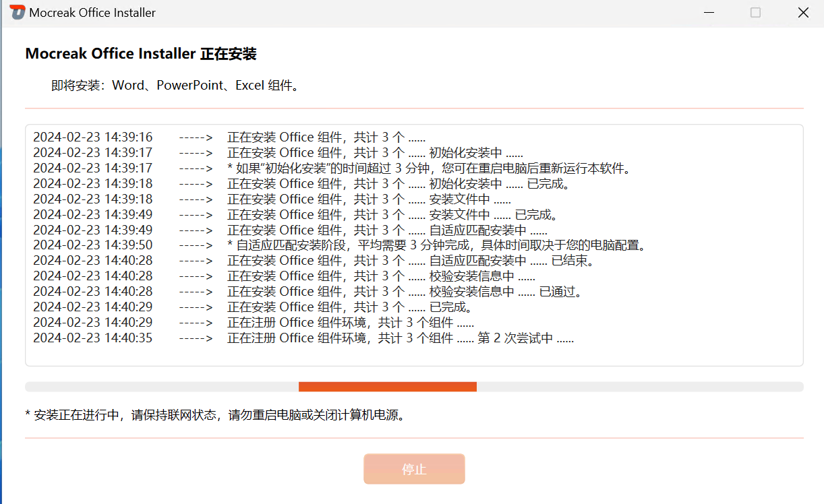Select log line '初始化安装中 ......' without 已完成
Viewport: 824px width, 504px height.
tap(278, 153)
